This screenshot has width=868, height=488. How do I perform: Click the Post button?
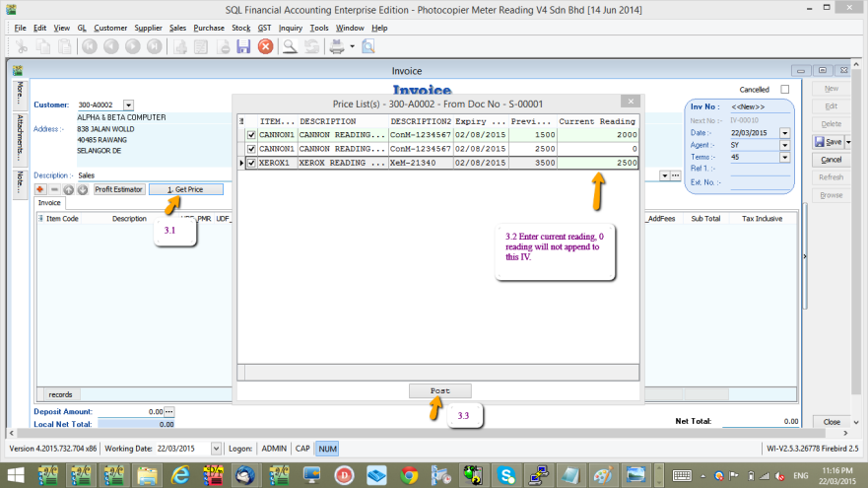(x=440, y=391)
